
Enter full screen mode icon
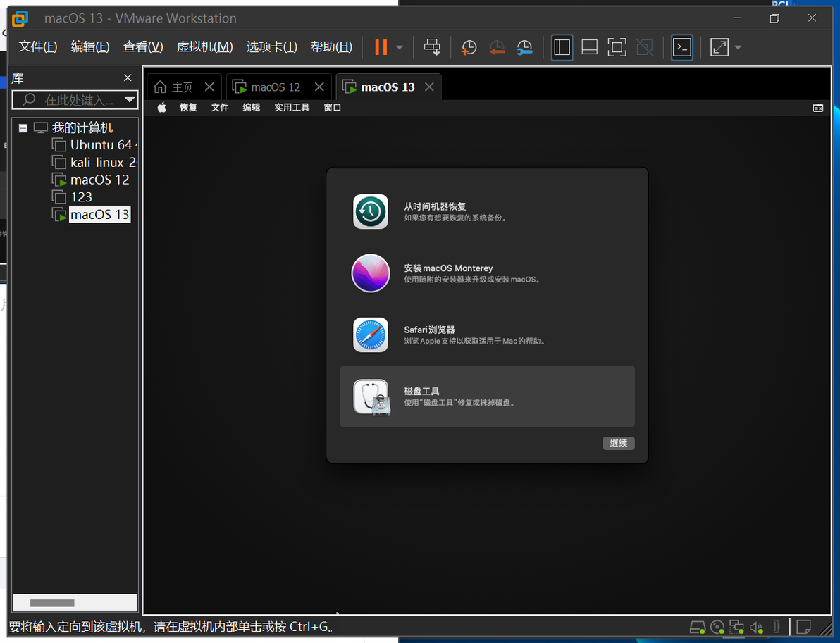617,47
